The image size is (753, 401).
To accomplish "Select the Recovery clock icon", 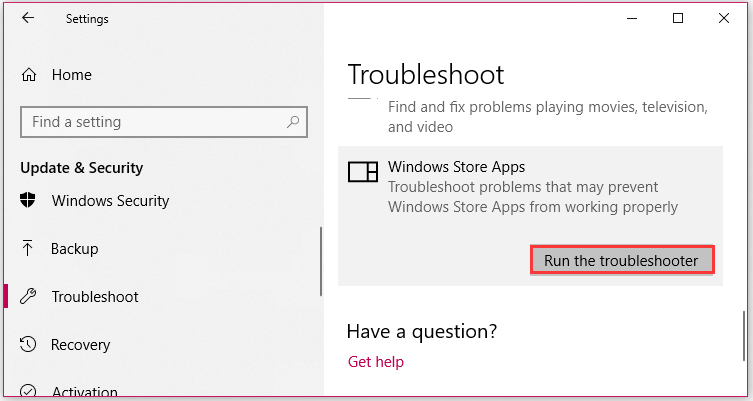I will (x=28, y=344).
